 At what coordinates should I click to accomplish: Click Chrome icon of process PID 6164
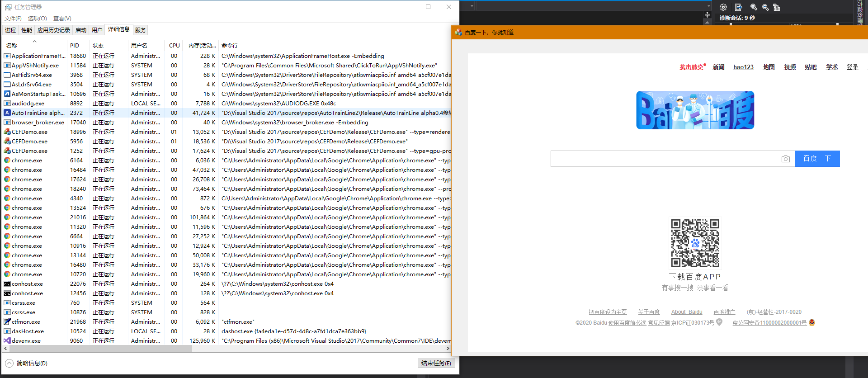tap(7, 160)
